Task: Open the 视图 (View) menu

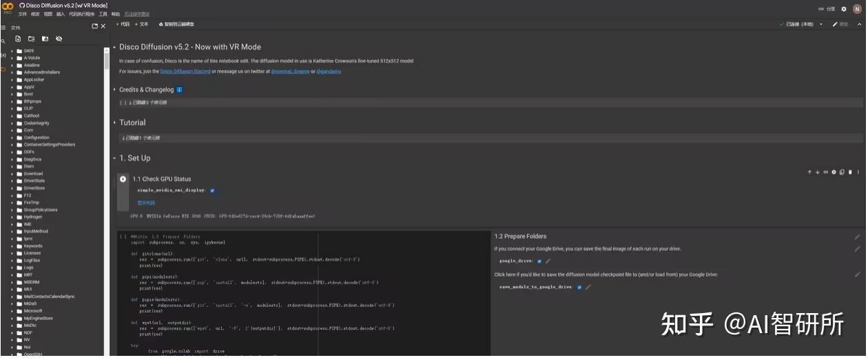Action: pyautogui.click(x=48, y=14)
